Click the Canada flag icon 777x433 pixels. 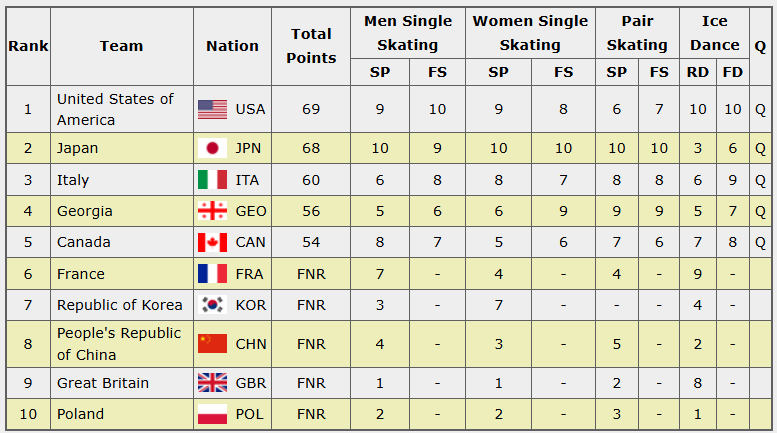point(212,242)
